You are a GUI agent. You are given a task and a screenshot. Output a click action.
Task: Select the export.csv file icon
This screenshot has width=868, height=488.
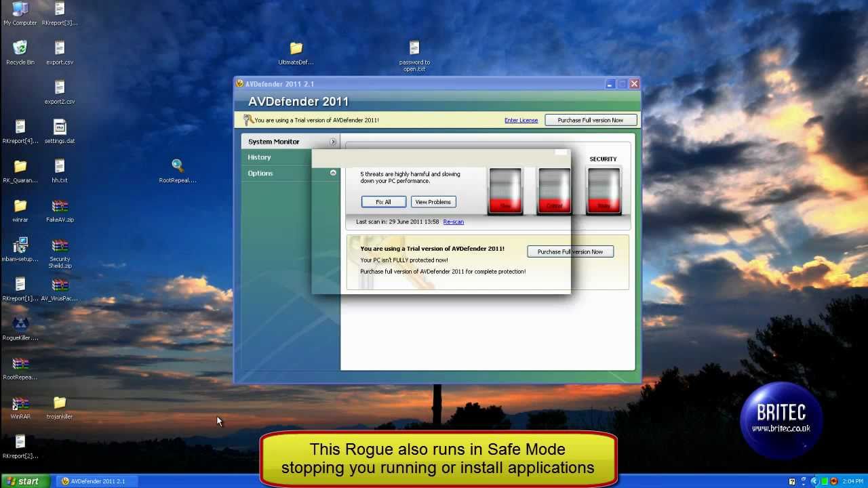60,52
